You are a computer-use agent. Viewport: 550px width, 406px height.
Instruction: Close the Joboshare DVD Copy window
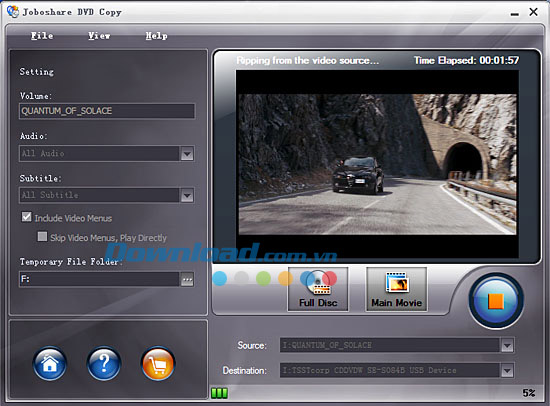click(x=534, y=12)
